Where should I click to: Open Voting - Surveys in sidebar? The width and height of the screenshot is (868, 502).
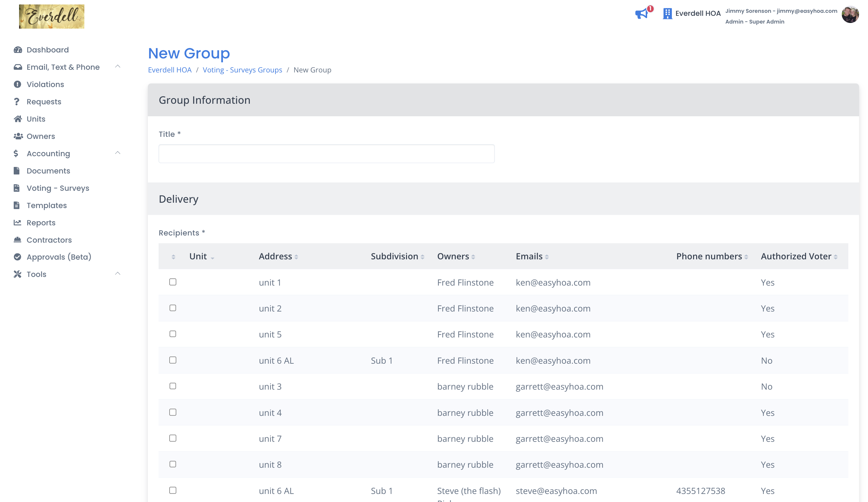click(x=58, y=188)
